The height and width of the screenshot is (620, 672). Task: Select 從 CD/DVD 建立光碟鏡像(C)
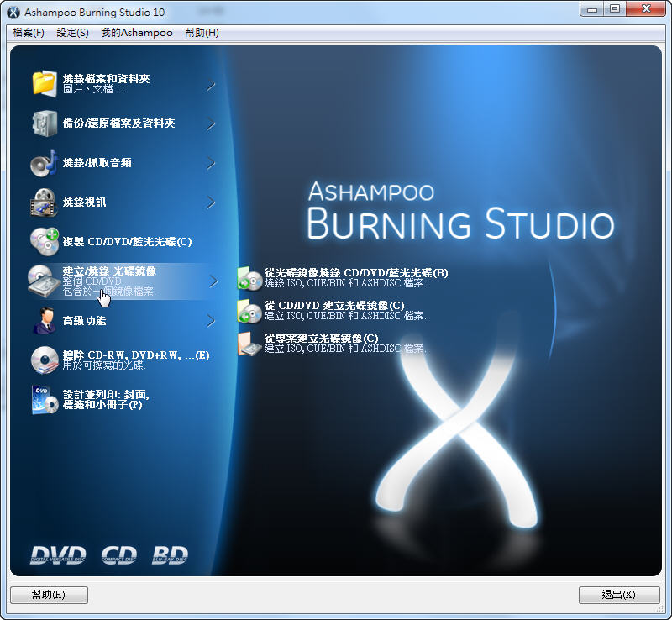click(x=333, y=305)
